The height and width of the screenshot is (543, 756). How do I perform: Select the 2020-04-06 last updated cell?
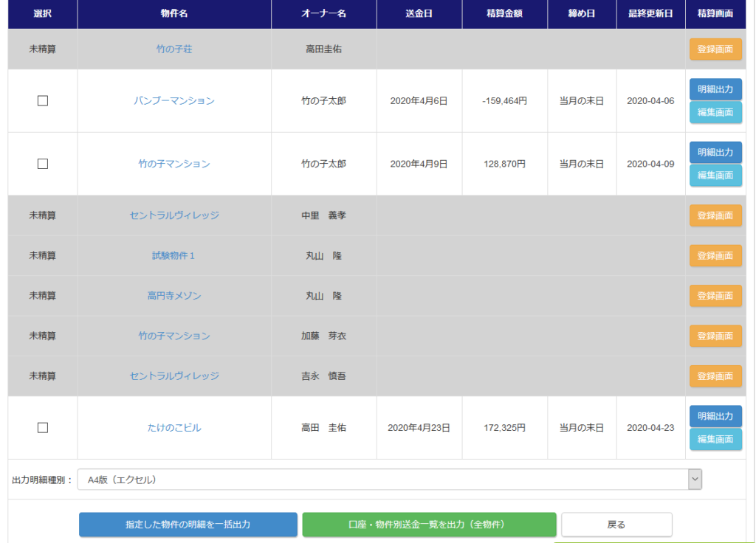click(x=650, y=100)
